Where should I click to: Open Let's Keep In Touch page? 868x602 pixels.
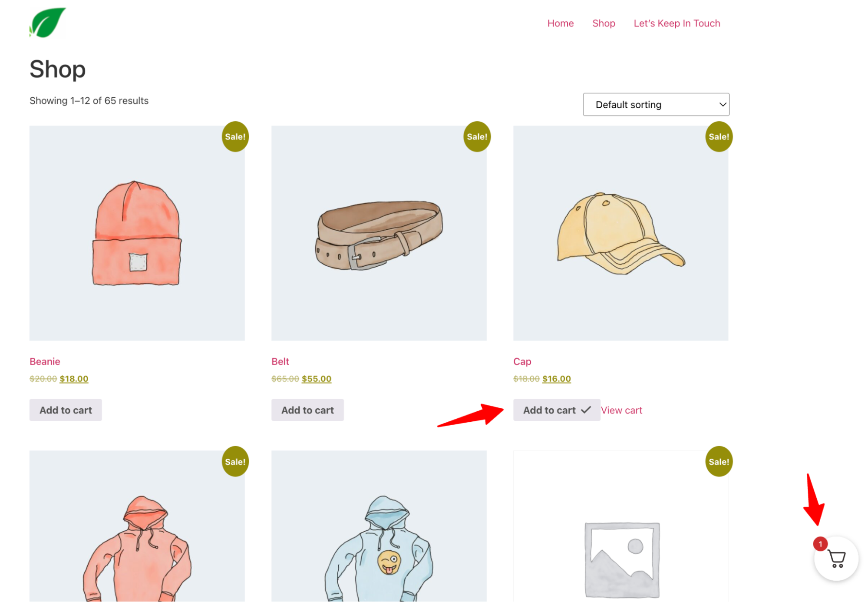[677, 23]
